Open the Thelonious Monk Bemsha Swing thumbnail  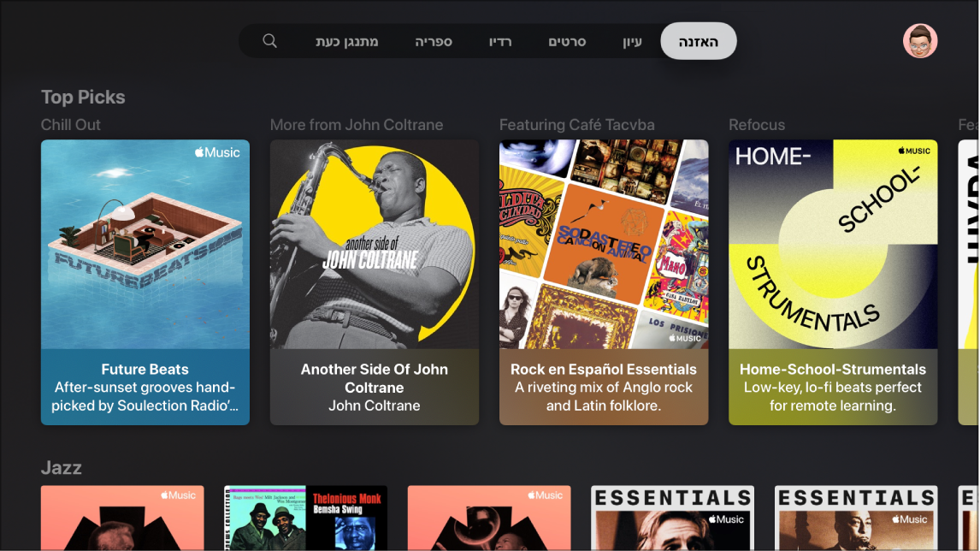(x=305, y=518)
